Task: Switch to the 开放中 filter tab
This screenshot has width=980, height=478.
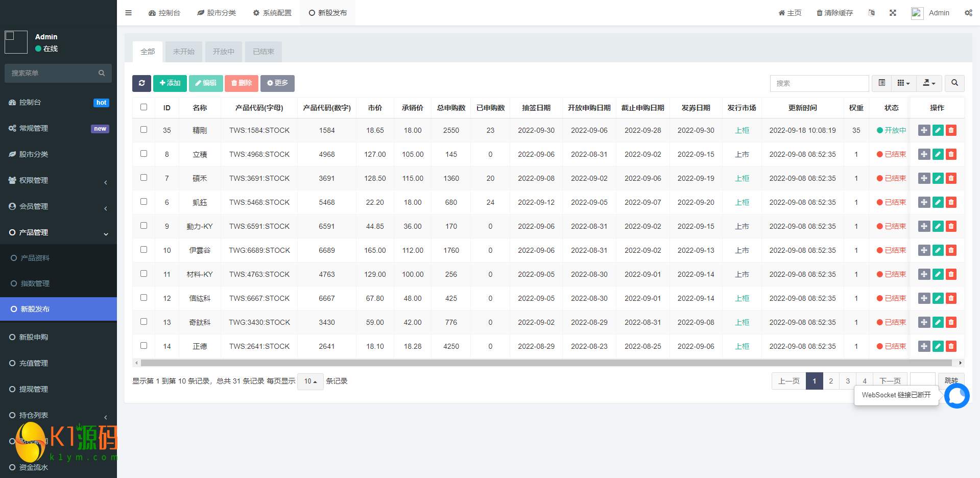Action: tap(223, 52)
